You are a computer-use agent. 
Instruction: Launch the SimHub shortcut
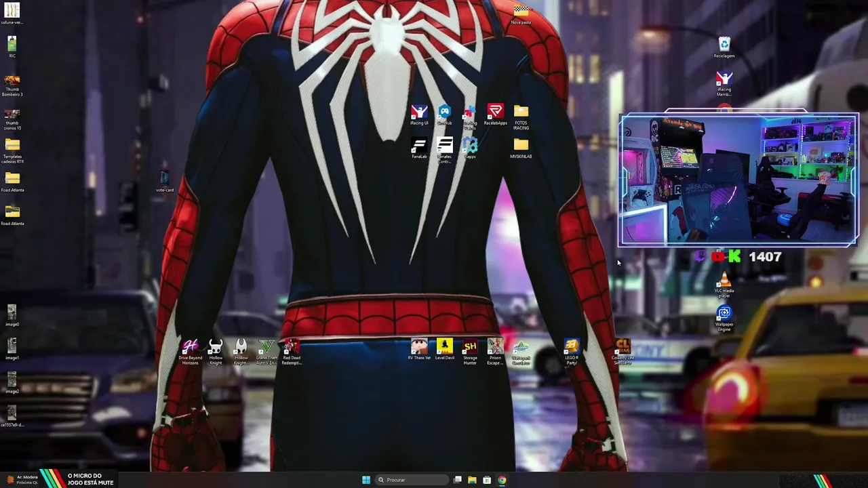coord(444,115)
